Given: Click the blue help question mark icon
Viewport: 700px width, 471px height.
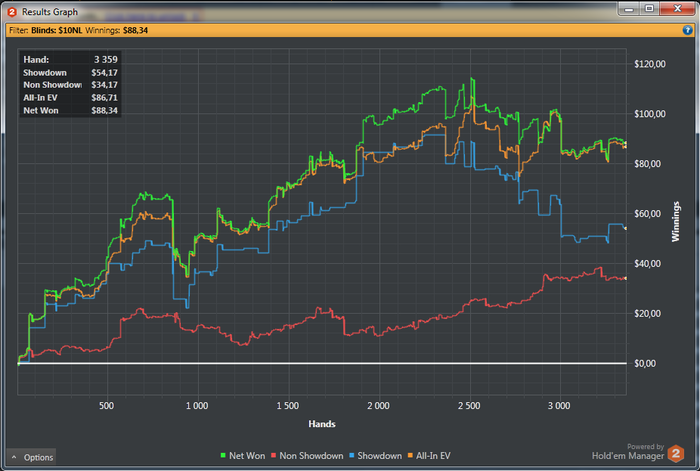Looking at the screenshot, I should [x=688, y=30].
